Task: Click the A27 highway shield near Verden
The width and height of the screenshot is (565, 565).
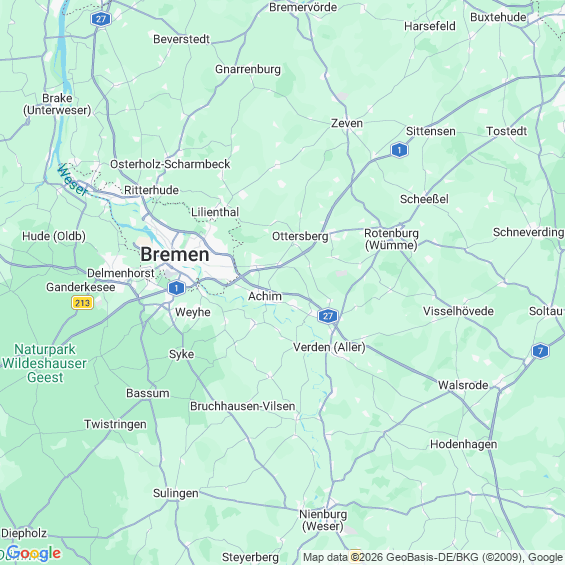Action: click(x=328, y=316)
